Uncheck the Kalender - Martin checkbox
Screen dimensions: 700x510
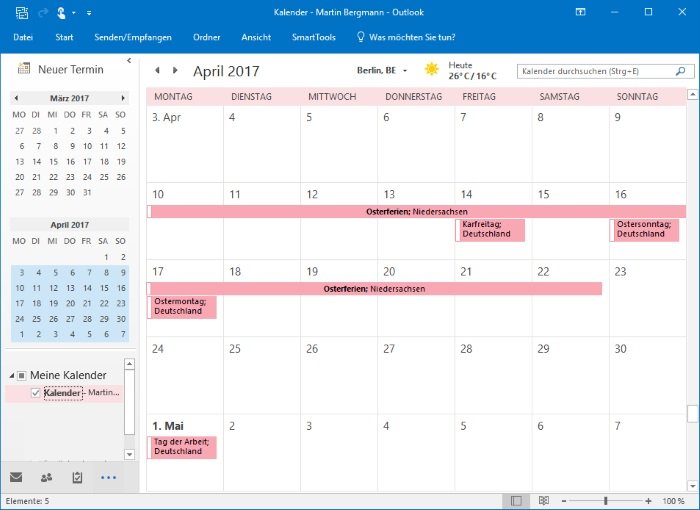click(x=36, y=393)
